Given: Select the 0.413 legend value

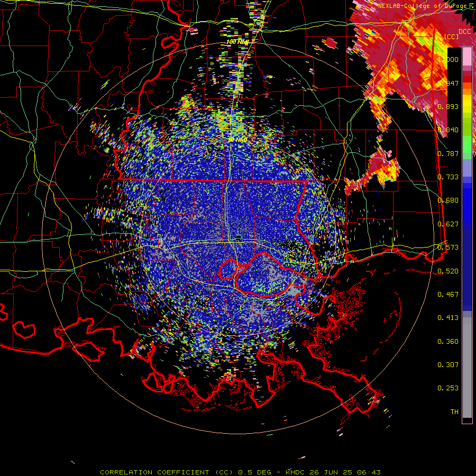Looking at the screenshot, I should 448,318.
